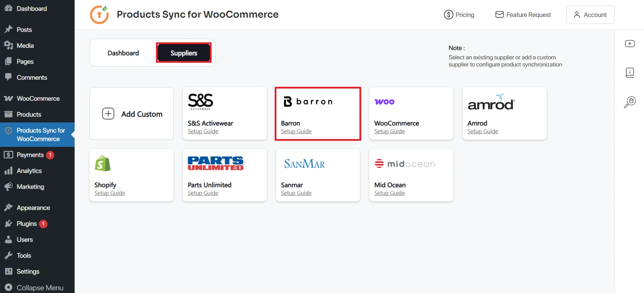Select the S&S Activewear supplier card
The width and height of the screenshot is (644, 293).
coord(225,114)
